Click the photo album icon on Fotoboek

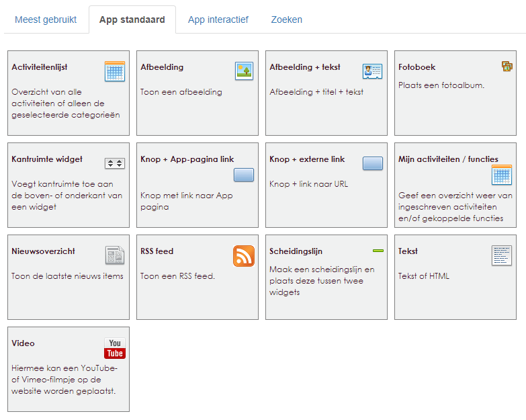coord(507,66)
